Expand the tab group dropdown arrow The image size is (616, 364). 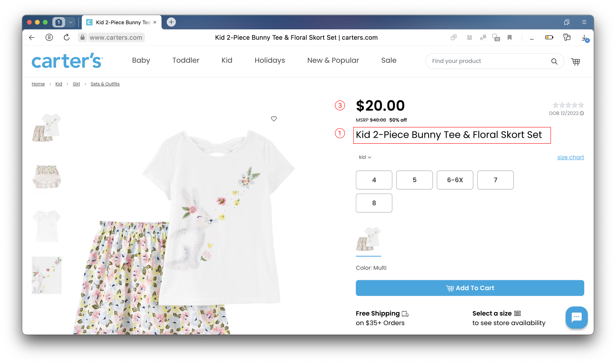point(71,22)
